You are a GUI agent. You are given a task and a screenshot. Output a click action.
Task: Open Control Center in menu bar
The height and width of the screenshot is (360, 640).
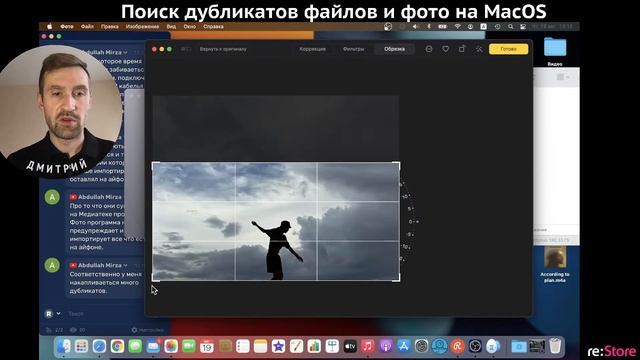(523, 27)
